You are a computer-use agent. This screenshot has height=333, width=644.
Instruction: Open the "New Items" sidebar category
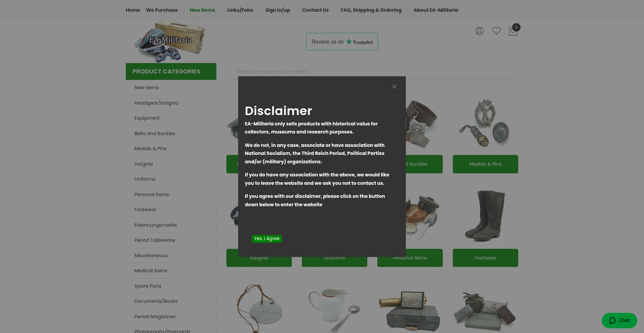(147, 88)
